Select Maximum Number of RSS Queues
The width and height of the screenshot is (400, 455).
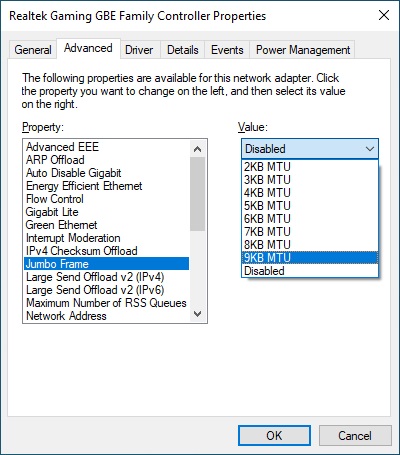[x=107, y=303]
